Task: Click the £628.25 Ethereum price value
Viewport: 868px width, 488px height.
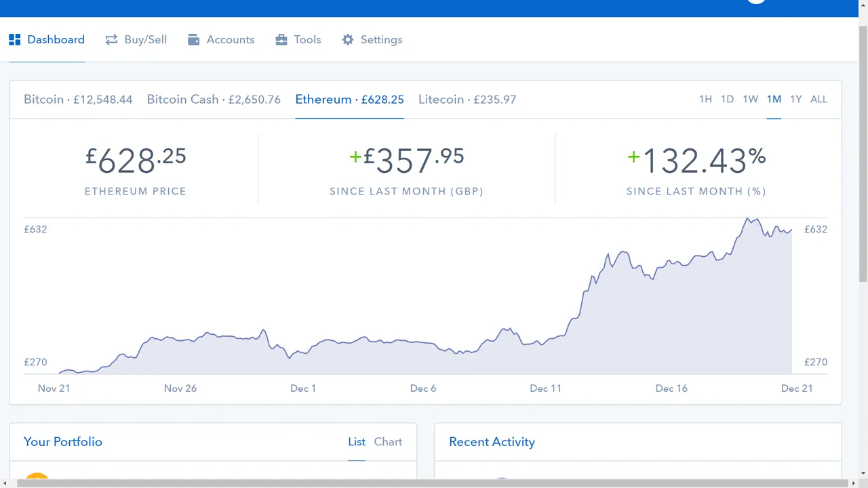Action: (x=136, y=161)
